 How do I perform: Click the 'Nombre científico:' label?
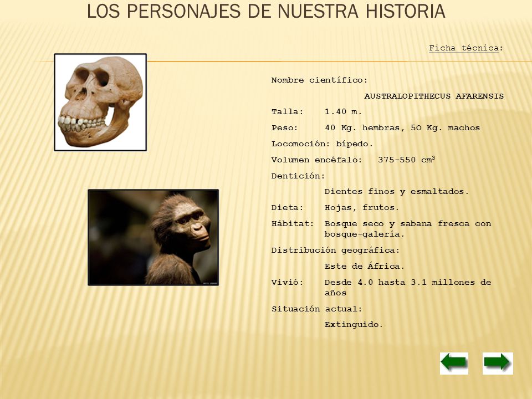click(319, 80)
